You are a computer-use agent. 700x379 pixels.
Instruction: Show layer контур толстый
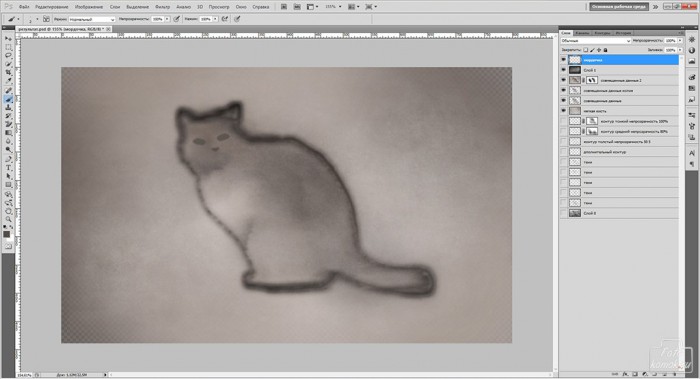coord(563,142)
